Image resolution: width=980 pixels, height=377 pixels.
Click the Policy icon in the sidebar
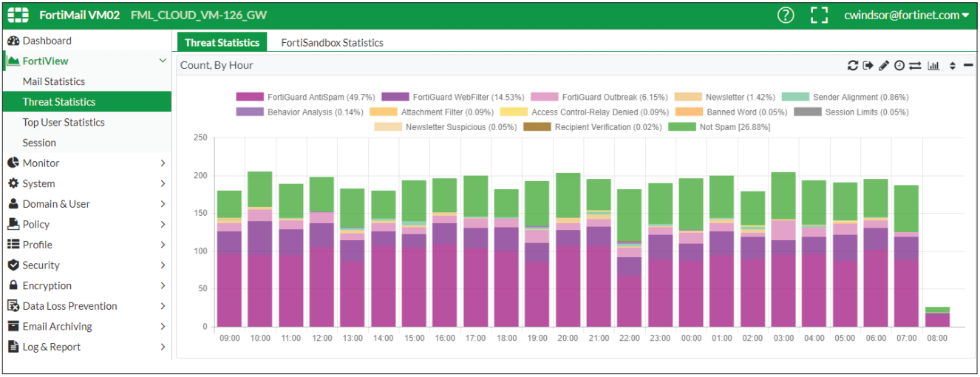13,224
